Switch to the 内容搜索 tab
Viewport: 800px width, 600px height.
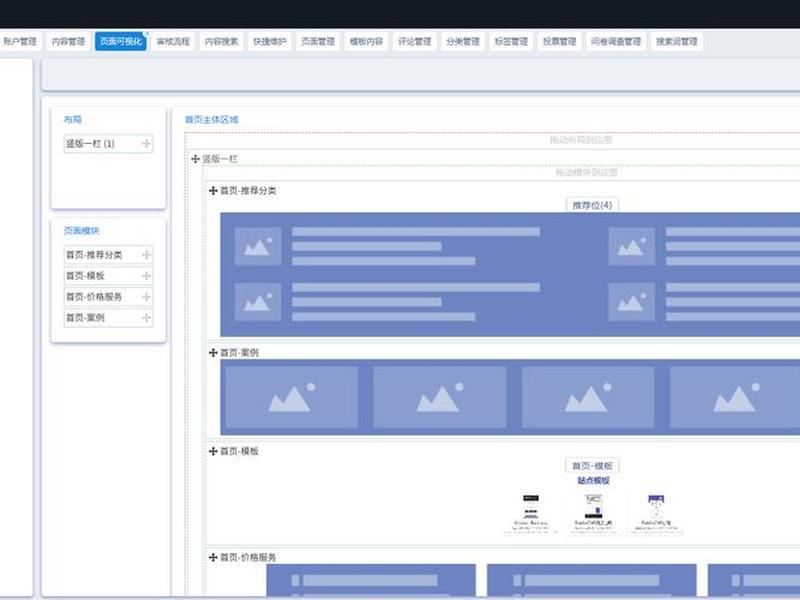click(x=221, y=41)
